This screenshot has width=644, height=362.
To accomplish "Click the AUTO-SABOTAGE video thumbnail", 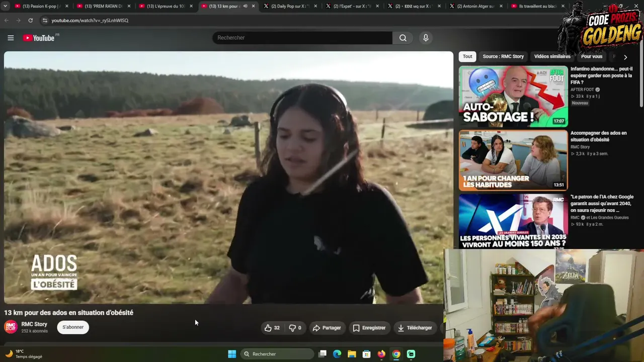I will click(513, 96).
